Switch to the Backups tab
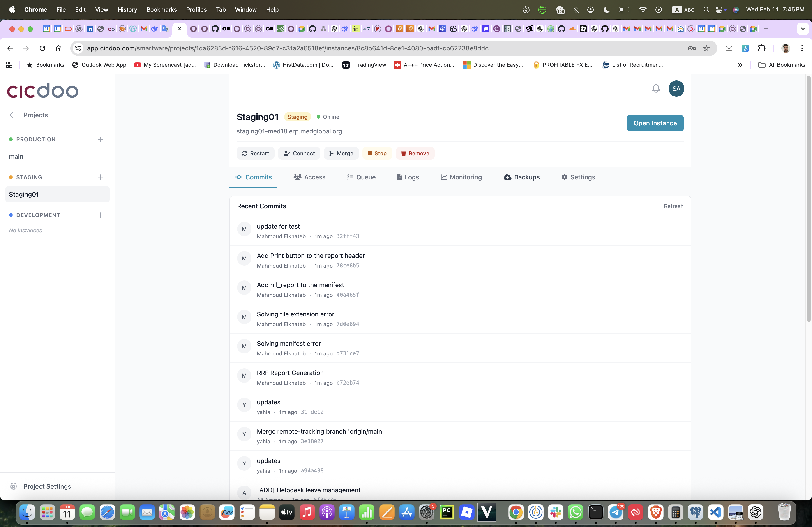The width and height of the screenshot is (812, 527). [x=521, y=177]
